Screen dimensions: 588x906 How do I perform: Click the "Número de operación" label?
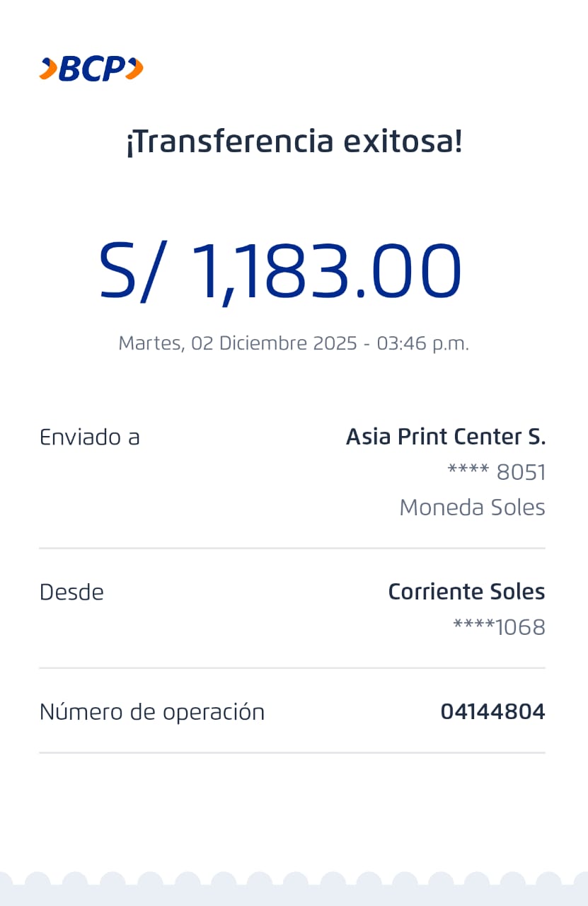click(152, 712)
